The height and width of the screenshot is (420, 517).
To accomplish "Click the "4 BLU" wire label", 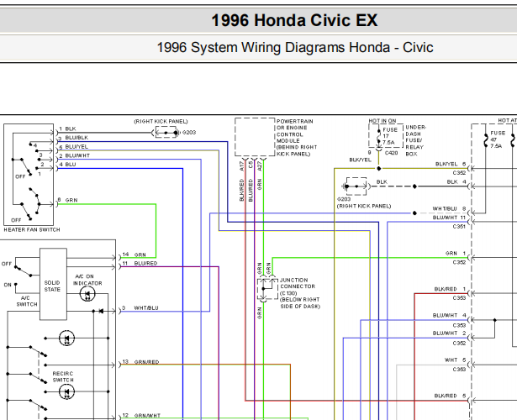I will coord(67,165).
